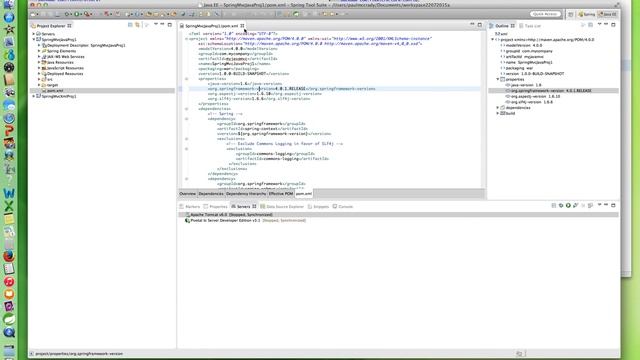The image size is (640, 360).
Task: Collapse the properties node in Outline
Action: [x=498, y=79]
